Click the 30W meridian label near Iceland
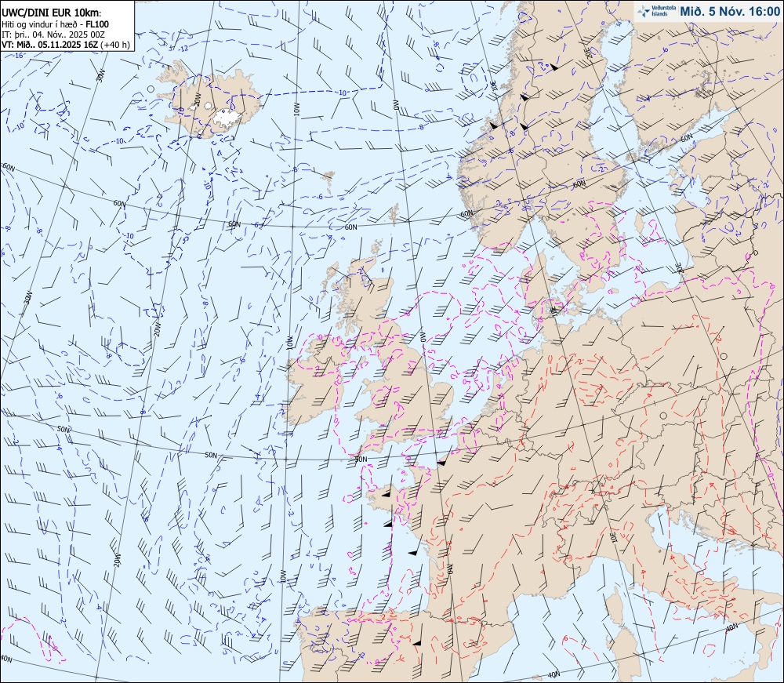The width and height of the screenshot is (784, 683). pos(100,77)
